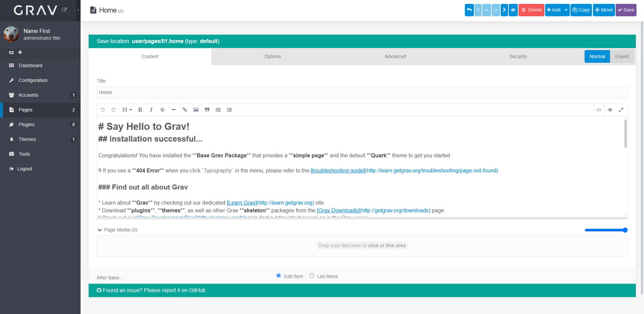Image resolution: width=644 pixels, height=314 pixels.
Task: Click the Plugins count badge showing 8
Action: point(74,125)
